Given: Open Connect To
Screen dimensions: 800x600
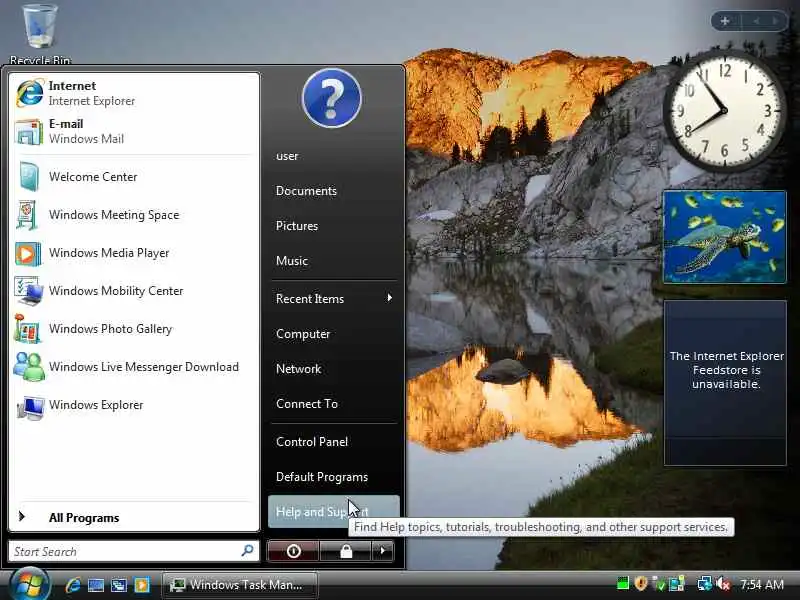Looking at the screenshot, I should [x=333, y=404].
